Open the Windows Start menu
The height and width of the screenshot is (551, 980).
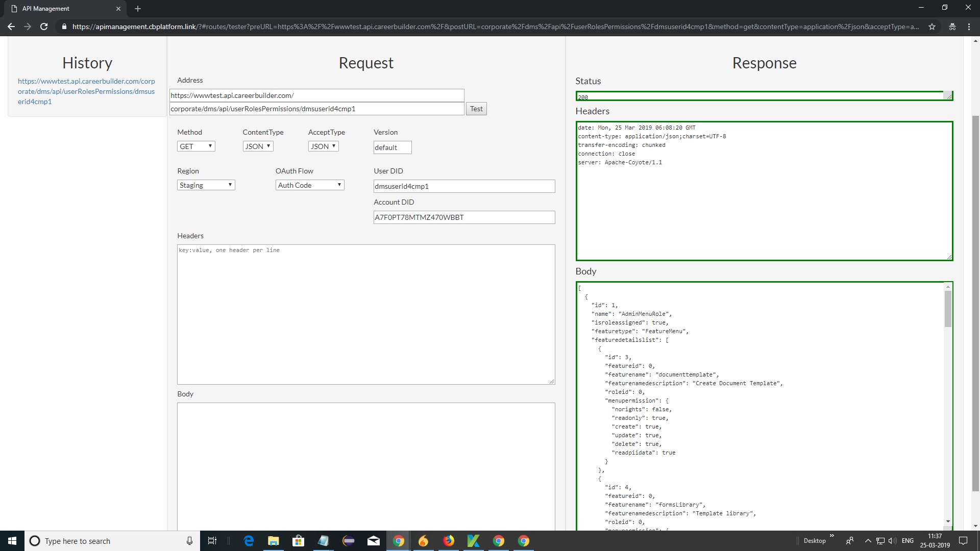pyautogui.click(x=12, y=541)
